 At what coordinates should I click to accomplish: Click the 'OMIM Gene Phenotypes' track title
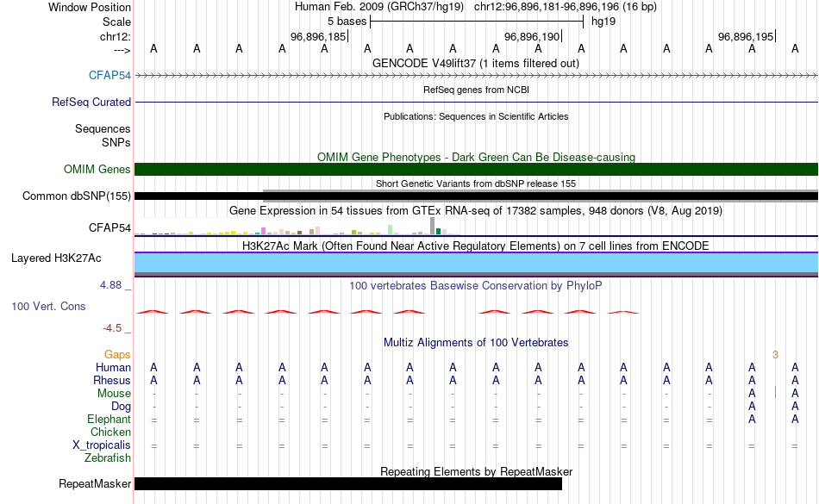point(476,157)
